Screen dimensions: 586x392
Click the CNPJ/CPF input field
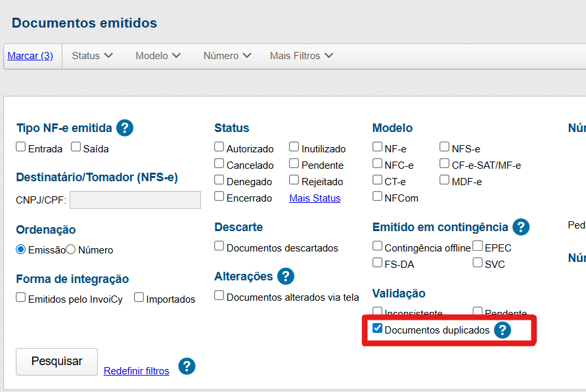(135, 200)
